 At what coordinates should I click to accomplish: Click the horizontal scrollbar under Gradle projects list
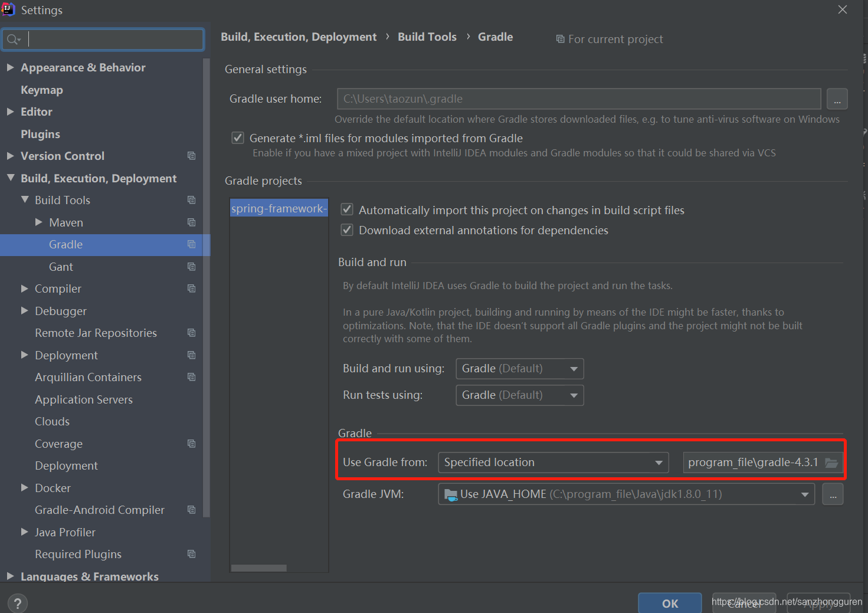coord(259,568)
